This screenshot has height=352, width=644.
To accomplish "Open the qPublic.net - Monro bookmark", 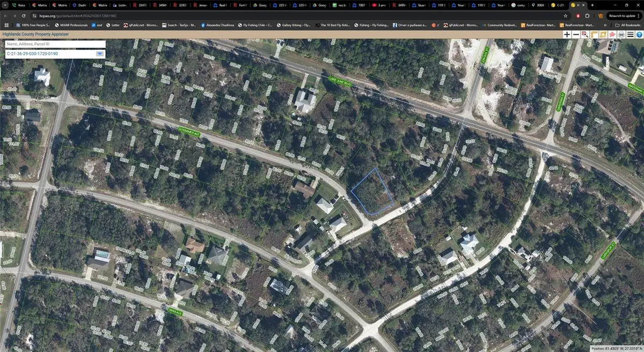I will tap(141, 24).
